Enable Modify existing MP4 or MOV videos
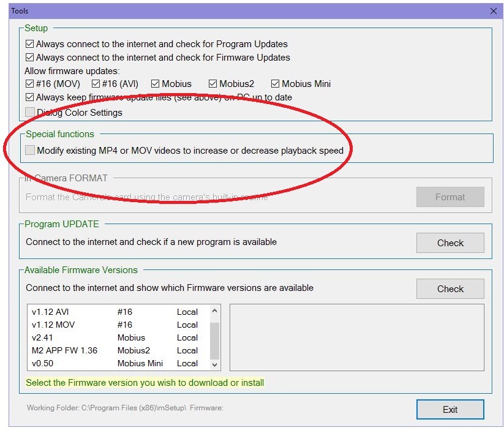Screen dimensions: 504x433 (x=30, y=151)
